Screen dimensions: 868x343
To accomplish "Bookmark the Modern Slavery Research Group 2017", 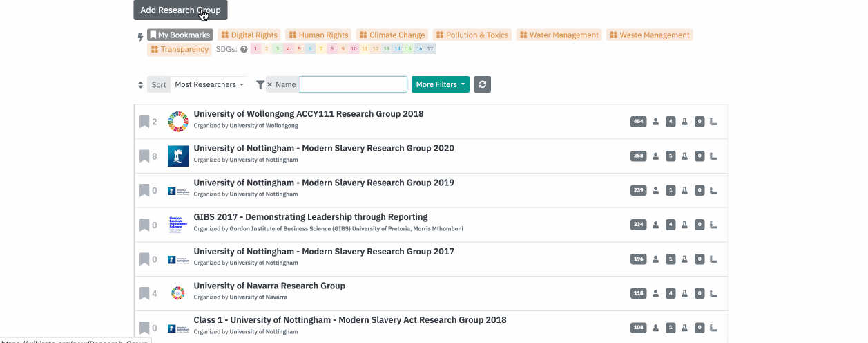I will pyautogui.click(x=144, y=259).
